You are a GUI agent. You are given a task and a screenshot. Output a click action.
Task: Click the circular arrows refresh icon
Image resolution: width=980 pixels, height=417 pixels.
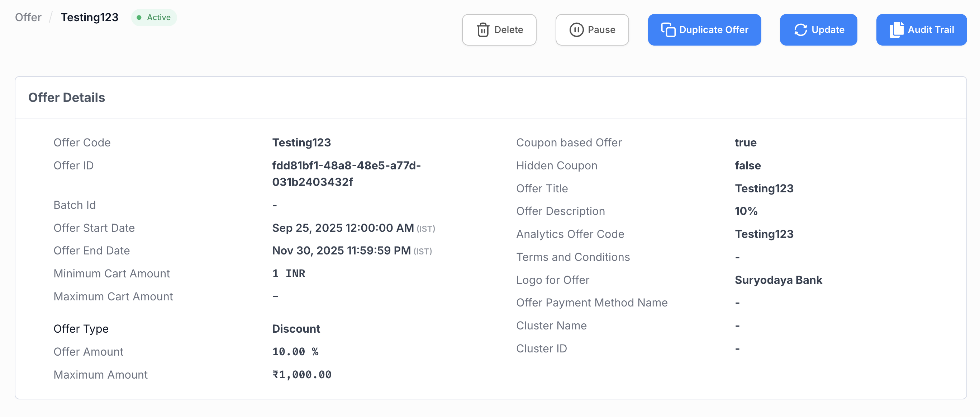click(x=800, y=30)
